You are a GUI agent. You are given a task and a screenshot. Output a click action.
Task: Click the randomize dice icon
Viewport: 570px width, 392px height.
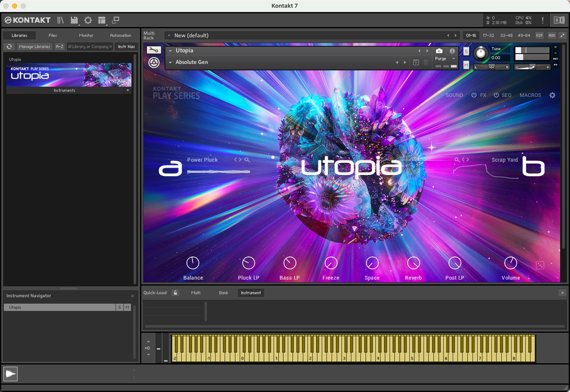click(x=540, y=265)
